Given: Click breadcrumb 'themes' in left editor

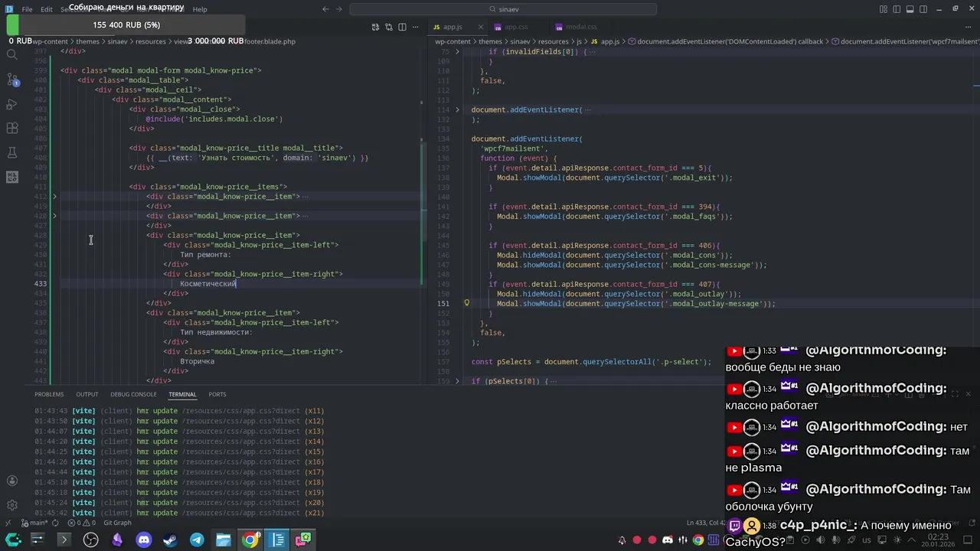Looking at the screenshot, I should pos(87,41).
